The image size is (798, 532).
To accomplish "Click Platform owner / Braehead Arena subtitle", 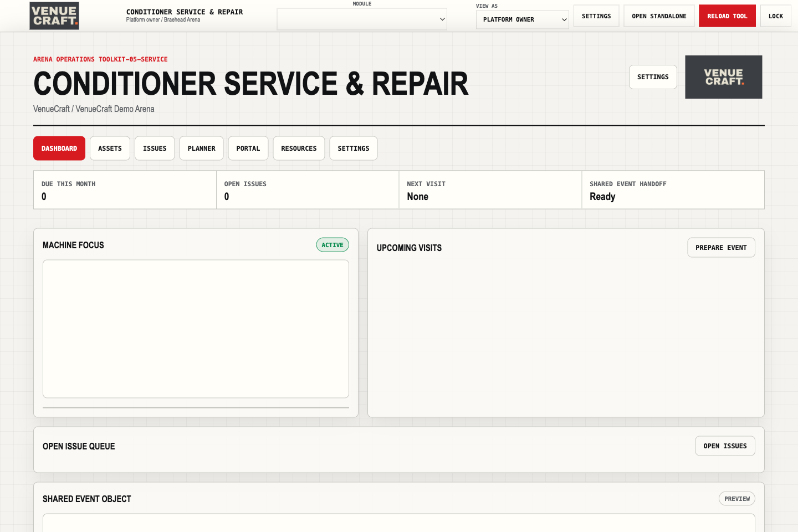I will (163, 20).
